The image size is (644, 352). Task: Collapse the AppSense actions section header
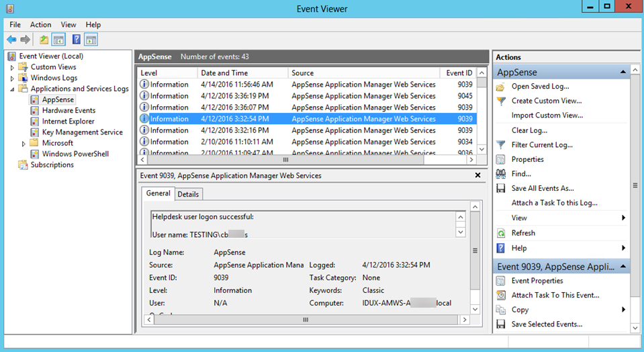(623, 72)
